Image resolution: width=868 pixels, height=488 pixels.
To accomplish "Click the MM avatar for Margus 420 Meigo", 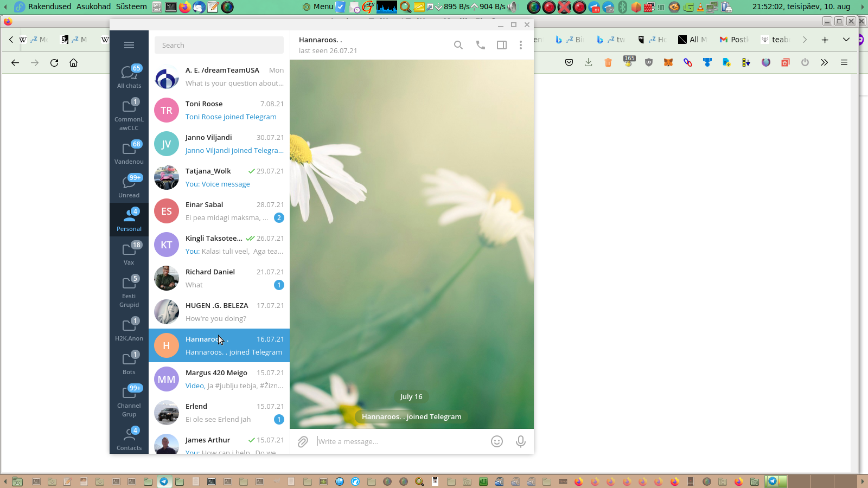I will pos(167,379).
